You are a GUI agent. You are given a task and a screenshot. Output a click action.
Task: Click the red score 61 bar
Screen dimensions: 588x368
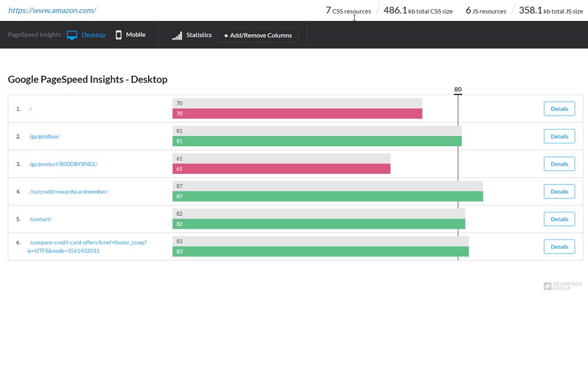[x=281, y=169]
